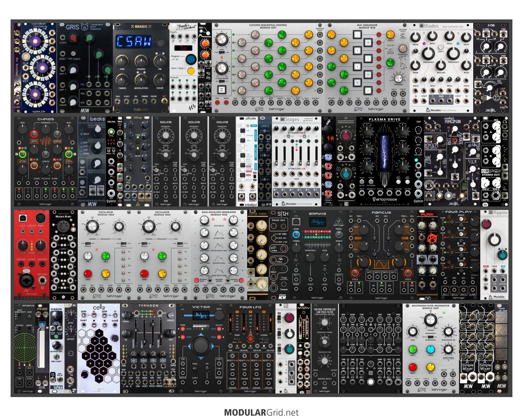The image size is (523, 420).
Task: Click the BRAINS waveform display screen
Action: (317, 223)
